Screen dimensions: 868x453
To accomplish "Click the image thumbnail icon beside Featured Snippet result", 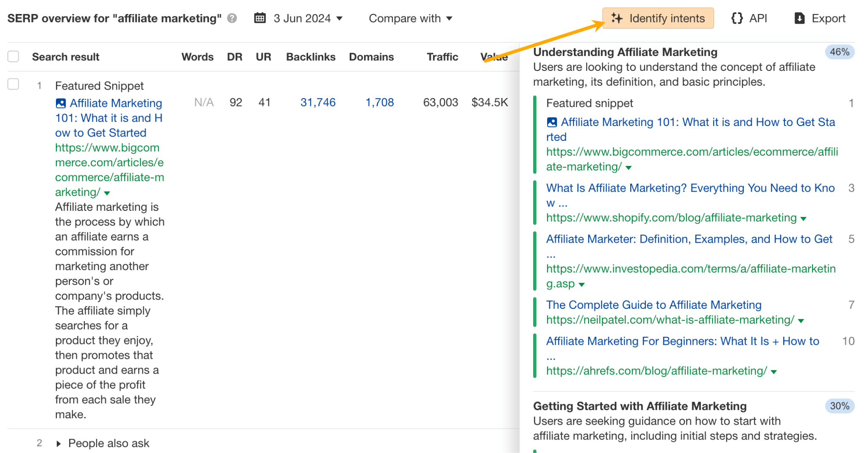I will [x=61, y=103].
